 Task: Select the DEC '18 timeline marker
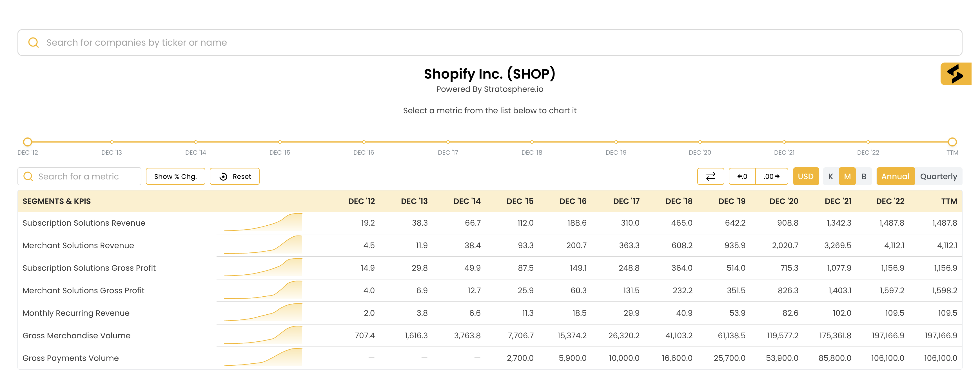[531, 142]
